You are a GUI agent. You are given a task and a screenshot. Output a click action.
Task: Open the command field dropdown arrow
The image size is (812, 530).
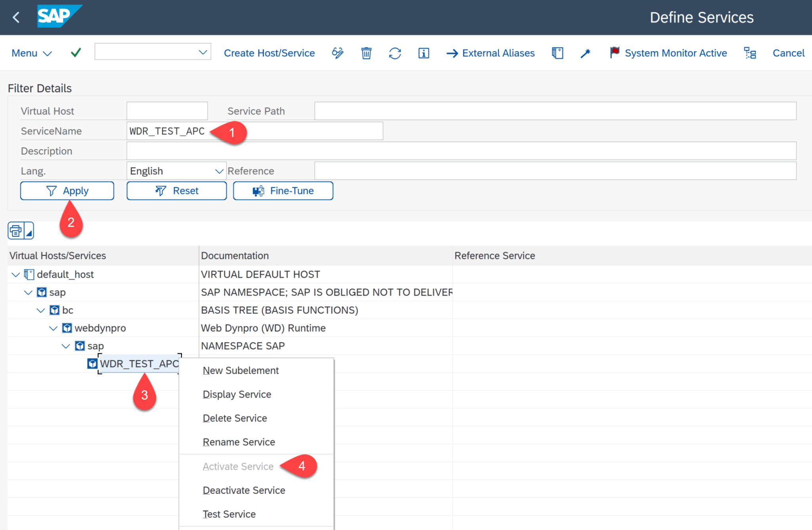point(203,51)
